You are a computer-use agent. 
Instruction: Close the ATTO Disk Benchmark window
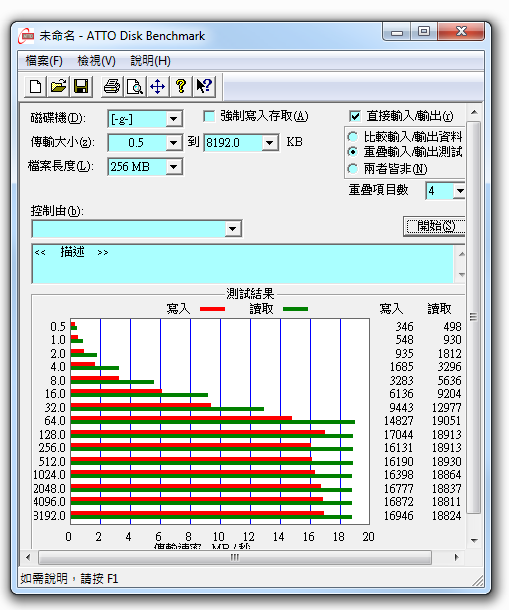point(461,32)
